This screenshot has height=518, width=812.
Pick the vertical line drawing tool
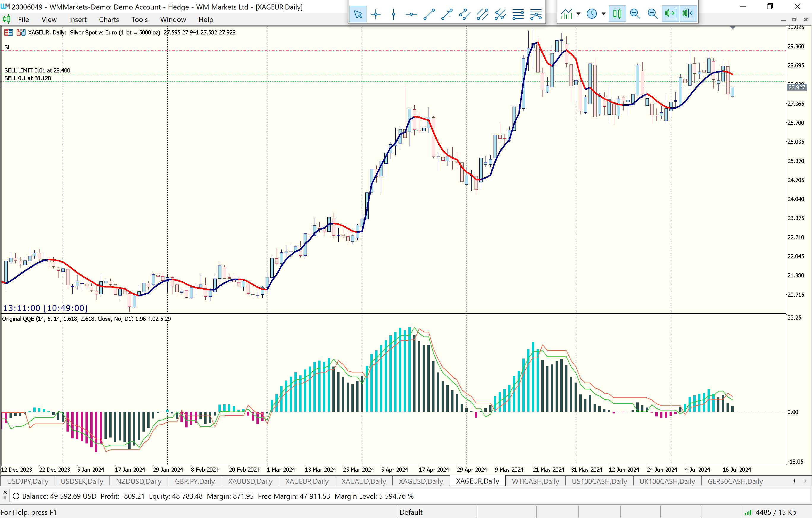coord(393,14)
